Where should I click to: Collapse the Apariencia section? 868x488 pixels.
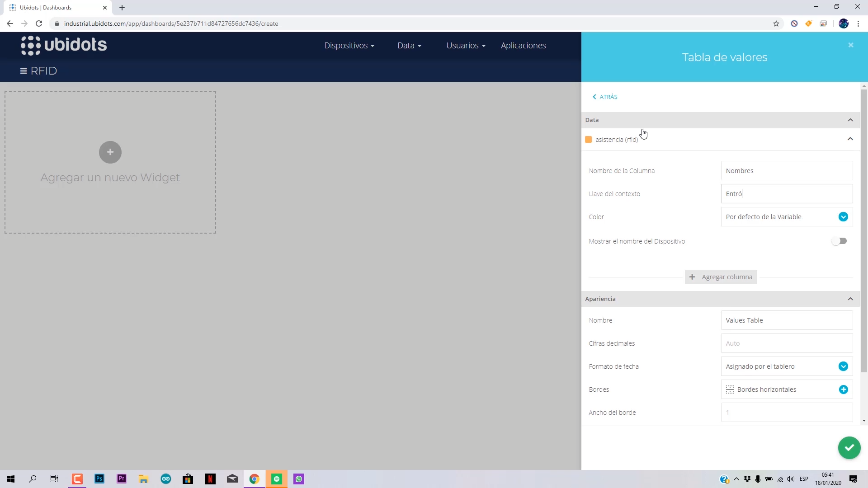(x=850, y=299)
